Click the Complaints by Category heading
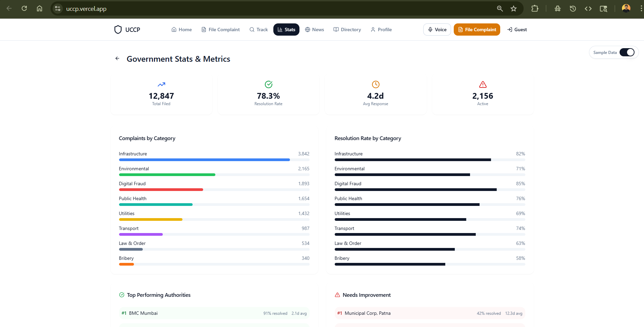Image resolution: width=644 pixels, height=327 pixels. [x=147, y=138]
